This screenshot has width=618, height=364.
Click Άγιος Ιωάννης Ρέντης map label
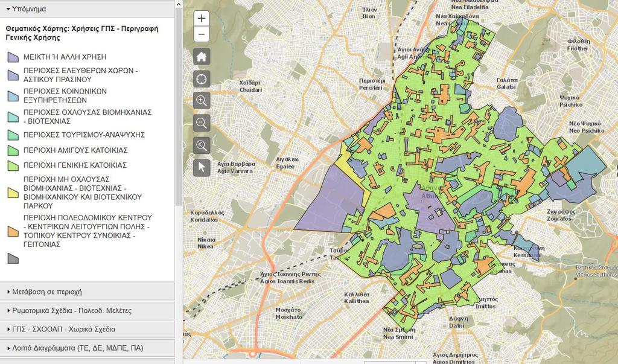point(291,278)
